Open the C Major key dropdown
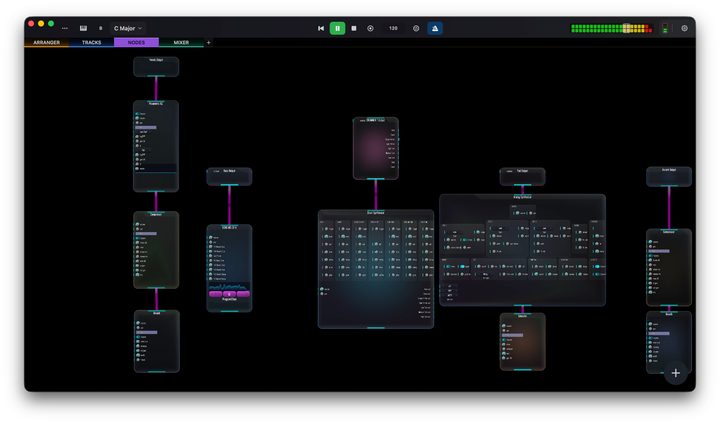This screenshot has width=720, height=424. pyautogui.click(x=128, y=28)
